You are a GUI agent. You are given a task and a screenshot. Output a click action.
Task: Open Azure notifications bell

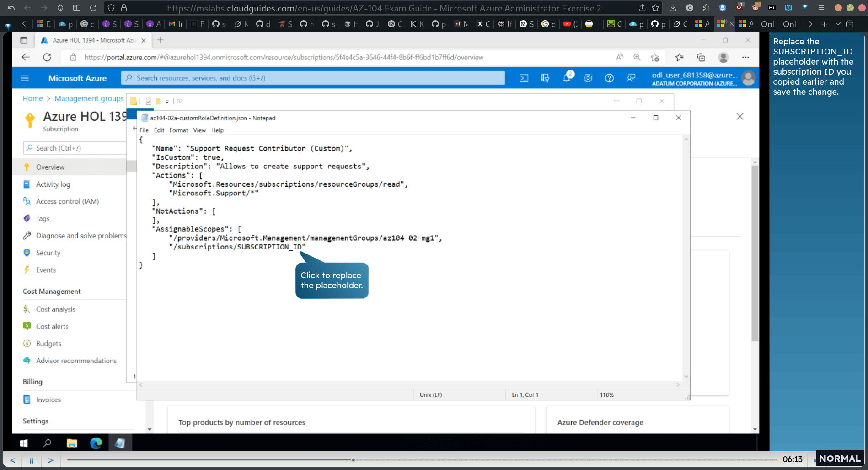tap(567, 78)
